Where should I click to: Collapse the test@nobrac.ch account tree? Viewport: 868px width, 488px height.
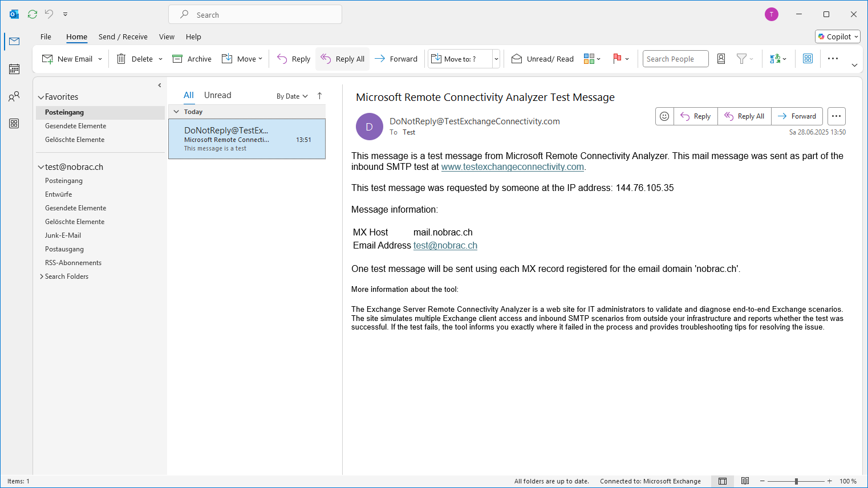point(41,168)
